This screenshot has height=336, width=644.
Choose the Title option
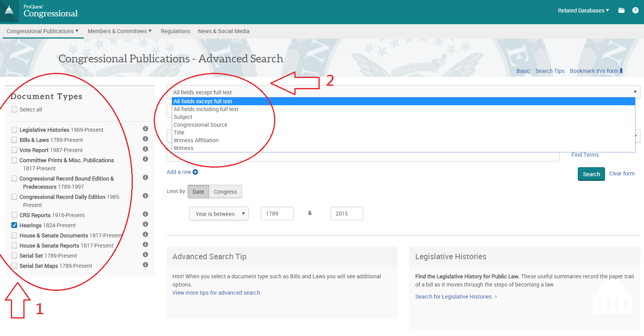[403, 133]
